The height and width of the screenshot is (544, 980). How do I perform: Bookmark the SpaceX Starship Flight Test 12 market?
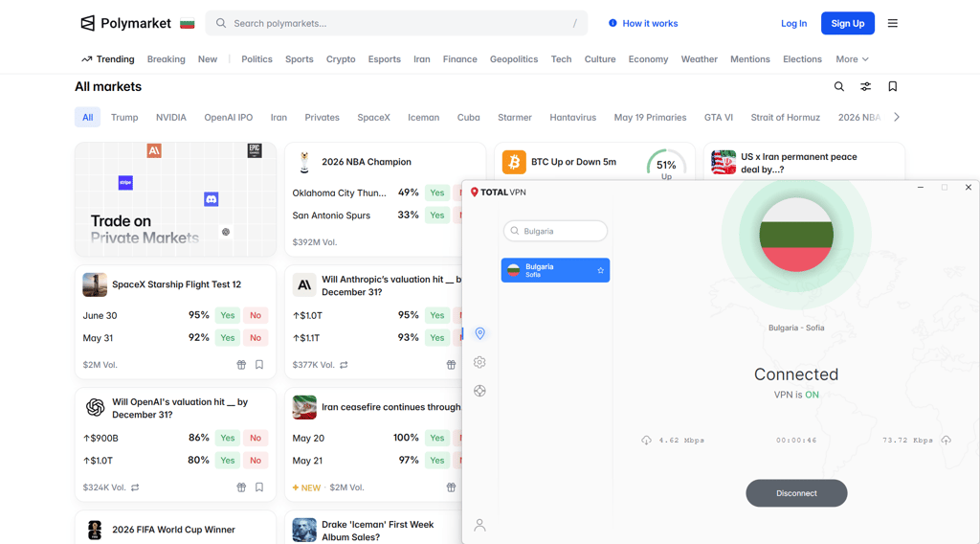coord(259,365)
